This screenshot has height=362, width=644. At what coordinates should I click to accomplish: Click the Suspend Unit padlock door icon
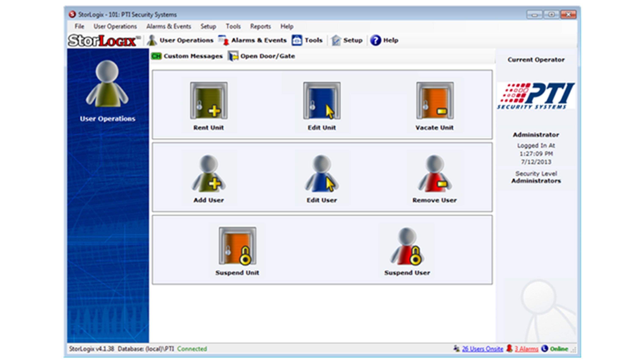(237, 246)
